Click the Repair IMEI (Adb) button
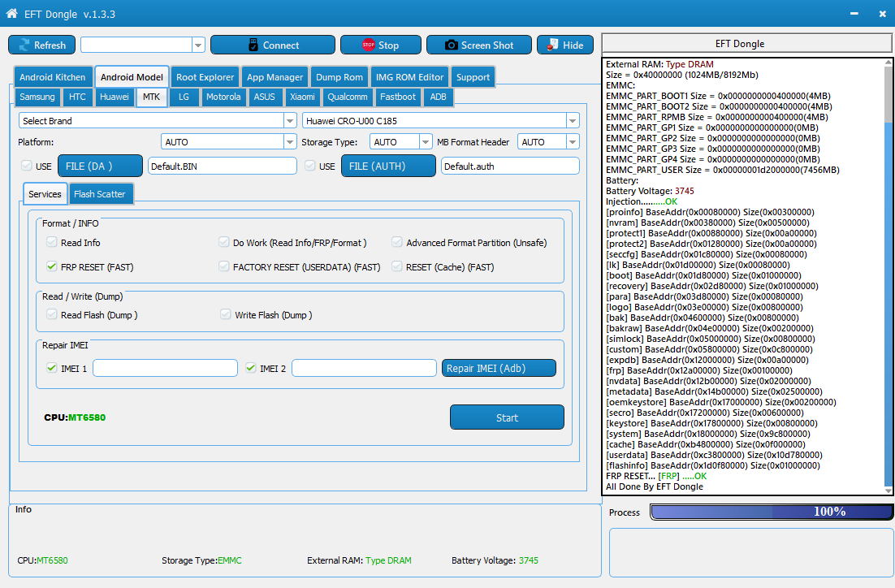This screenshot has height=588, width=895. [499, 368]
